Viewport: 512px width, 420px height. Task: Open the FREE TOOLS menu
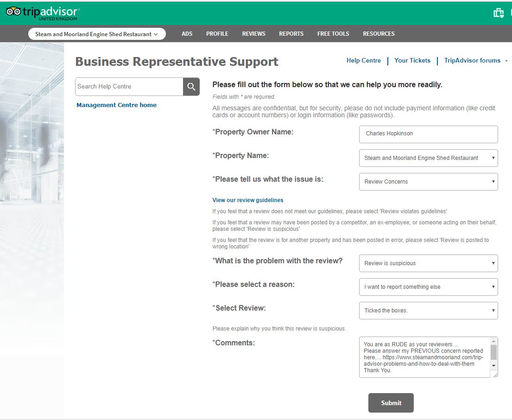333,34
